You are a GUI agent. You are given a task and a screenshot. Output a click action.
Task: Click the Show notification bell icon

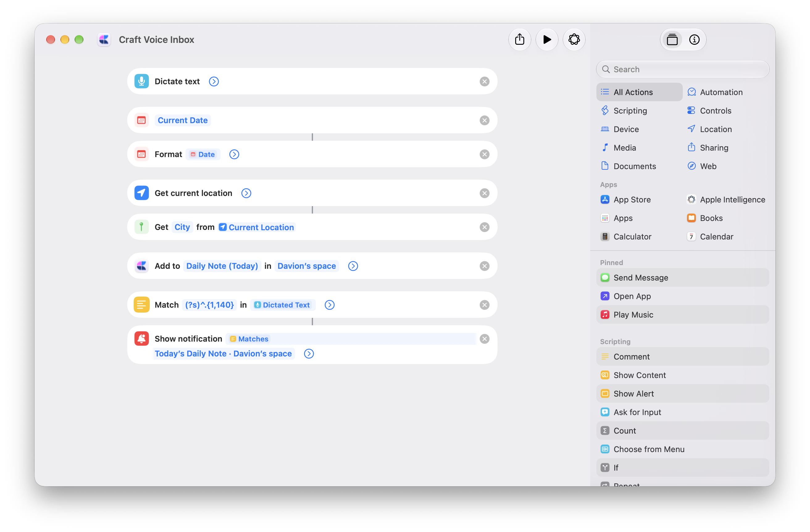141,339
